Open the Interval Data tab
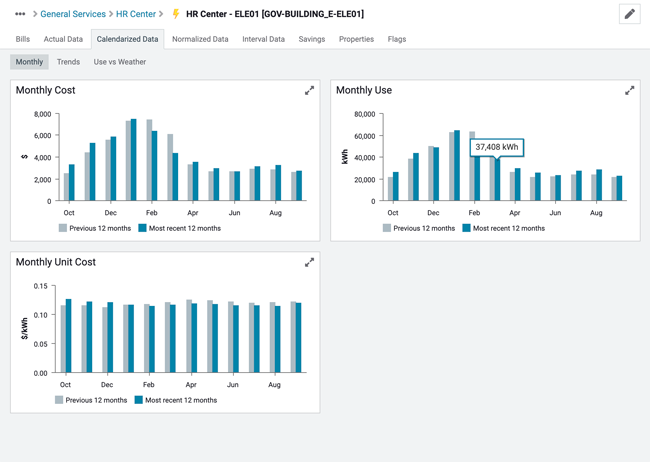This screenshot has width=650, height=462. pyautogui.click(x=263, y=39)
